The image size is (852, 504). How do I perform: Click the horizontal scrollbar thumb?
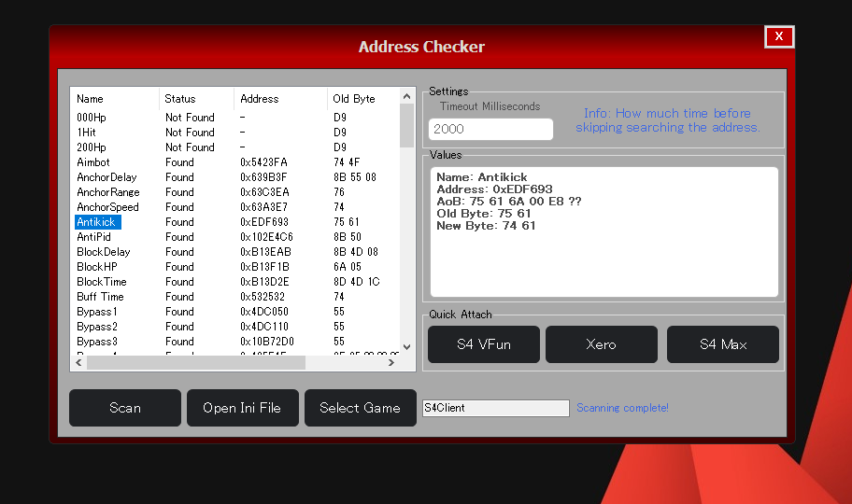point(196,363)
